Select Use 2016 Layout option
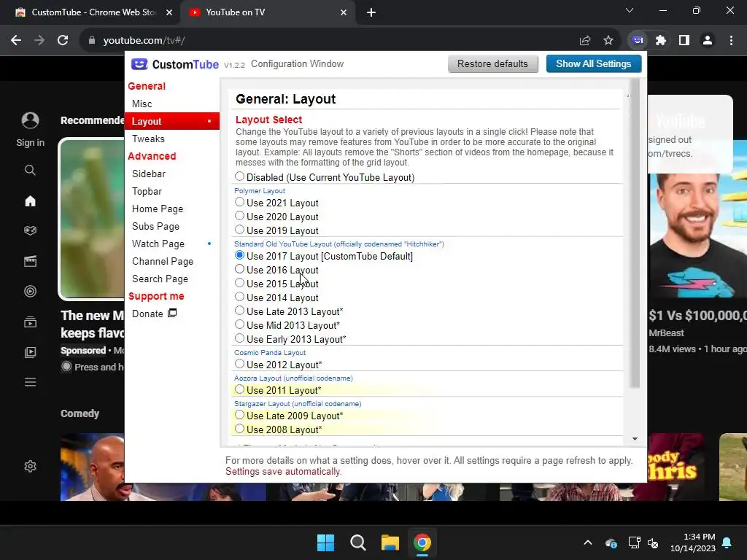Screen dimensions: 747x560 (x=239, y=270)
